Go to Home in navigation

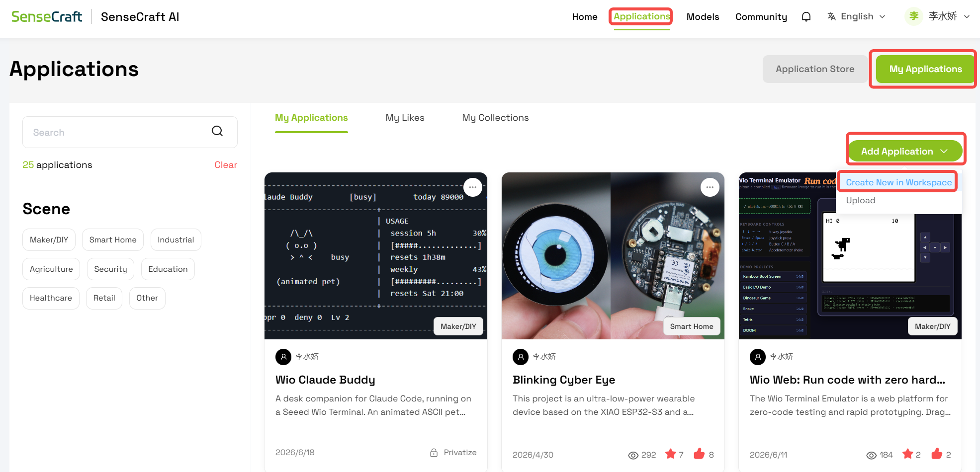pyautogui.click(x=585, y=17)
